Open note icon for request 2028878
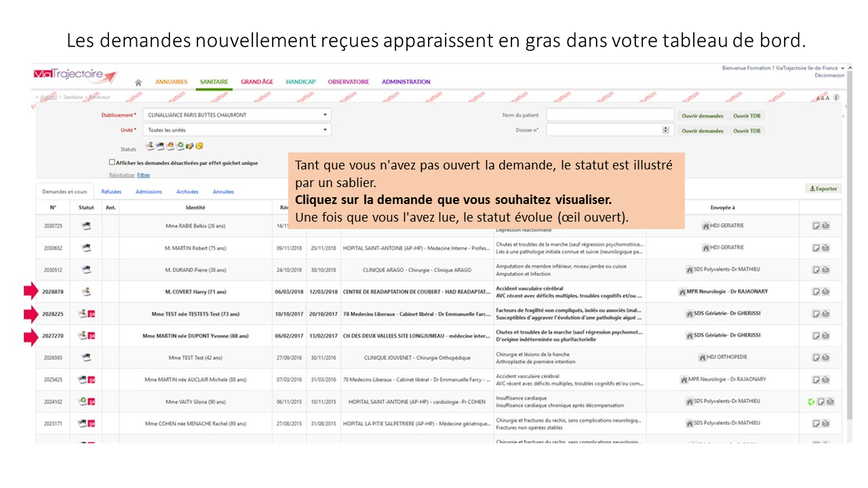This screenshot has width=868, height=488. coord(816,291)
